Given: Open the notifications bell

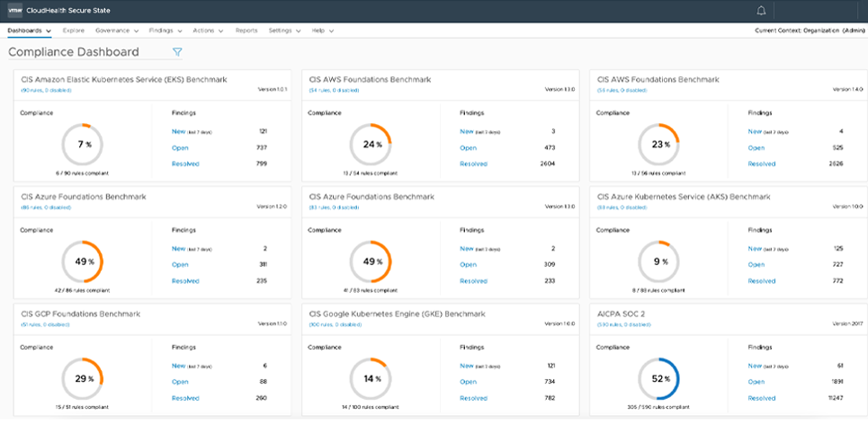Looking at the screenshot, I should pyautogui.click(x=762, y=11).
